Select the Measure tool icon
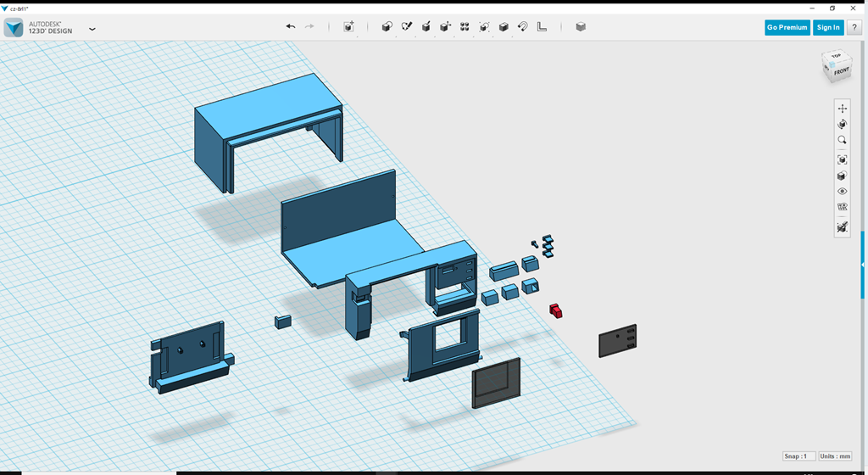Image resolution: width=868 pixels, height=475 pixels. pyautogui.click(x=542, y=27)
